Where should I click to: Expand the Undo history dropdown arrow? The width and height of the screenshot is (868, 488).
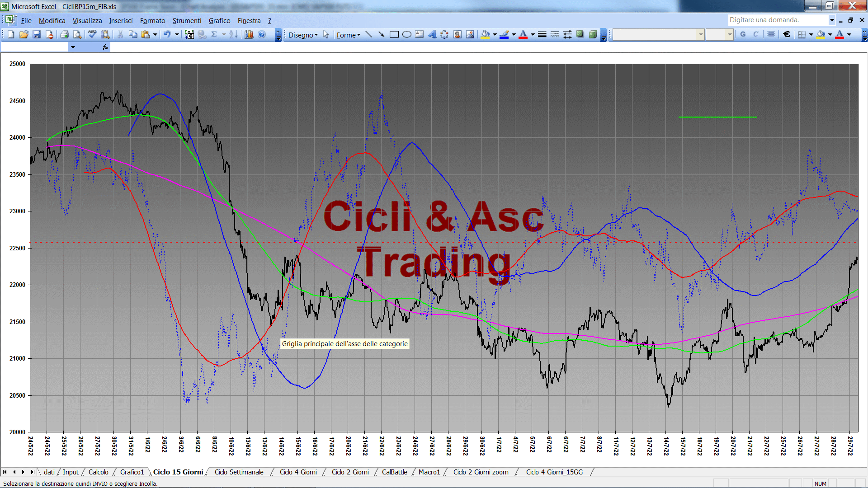177,34
